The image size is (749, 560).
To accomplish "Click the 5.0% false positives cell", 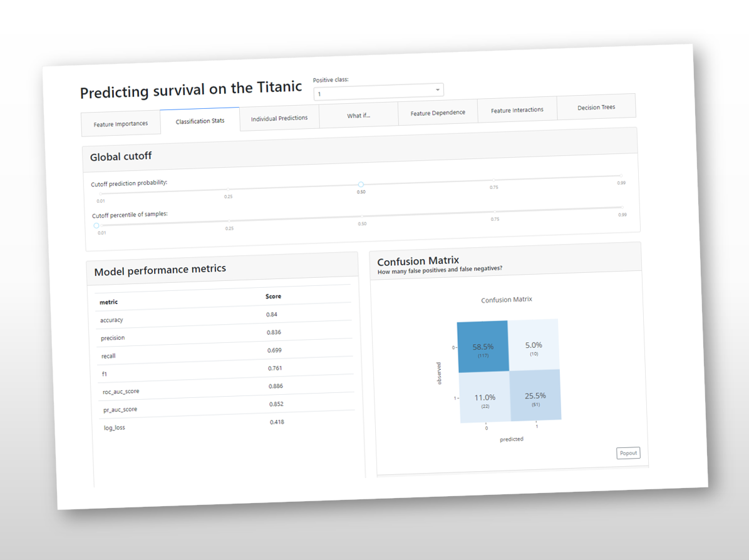I will [x=533, y=345].
